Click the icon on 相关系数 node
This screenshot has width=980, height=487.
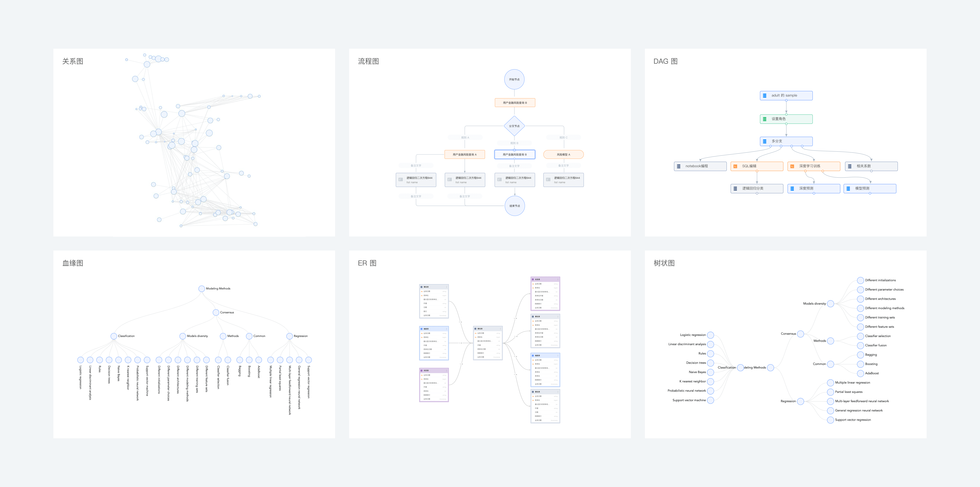pyautogui.click(x=850, y=166)
